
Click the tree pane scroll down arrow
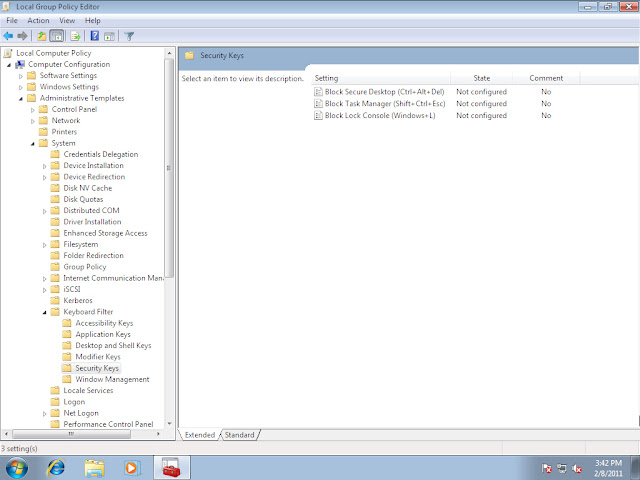(x=169, y=424)
